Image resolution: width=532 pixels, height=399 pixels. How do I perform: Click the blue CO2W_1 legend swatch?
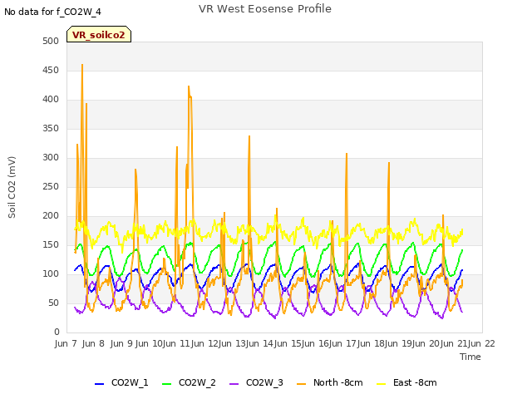coord(99,384)
